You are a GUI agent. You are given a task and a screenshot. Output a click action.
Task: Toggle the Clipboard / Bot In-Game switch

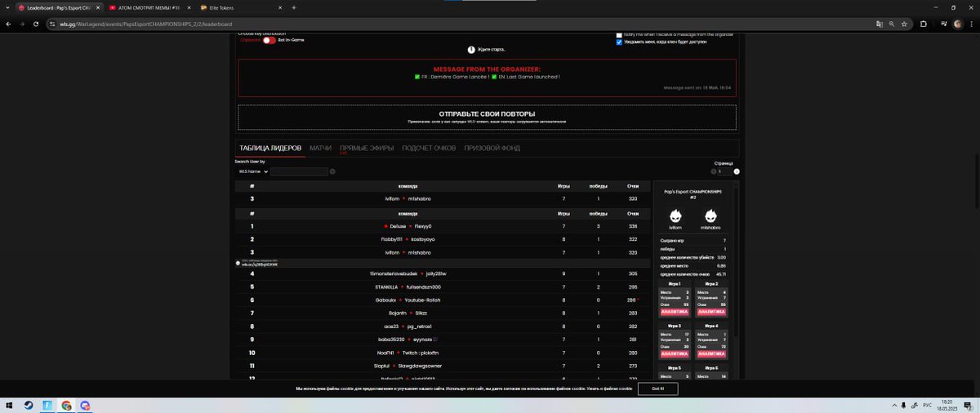(269, 40)
